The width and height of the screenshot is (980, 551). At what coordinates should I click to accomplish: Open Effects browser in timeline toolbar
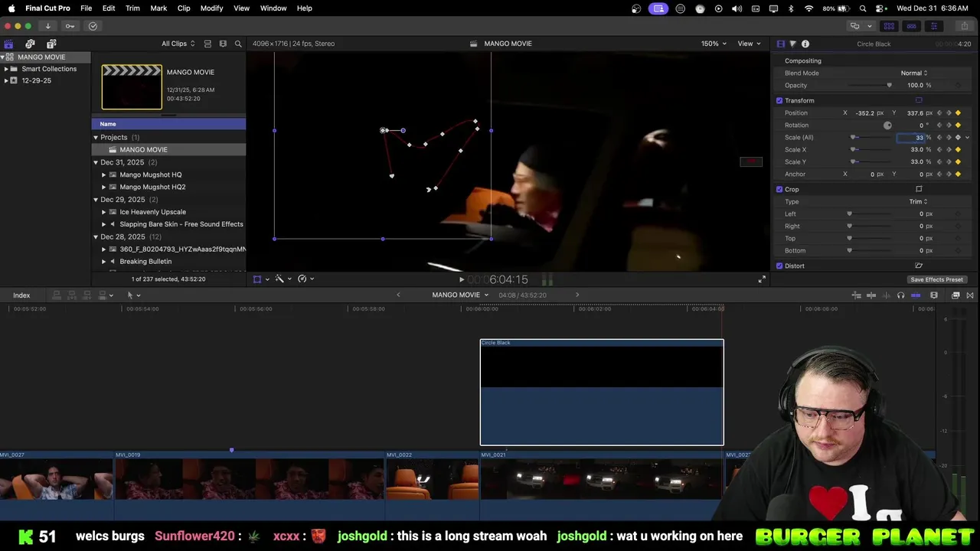955,295
